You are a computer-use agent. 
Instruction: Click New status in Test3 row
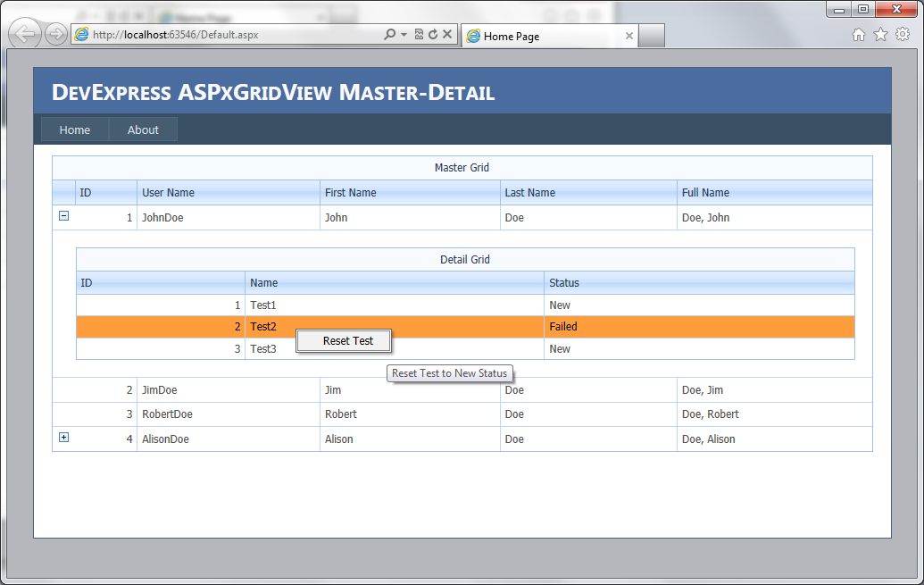coord(700,349)
